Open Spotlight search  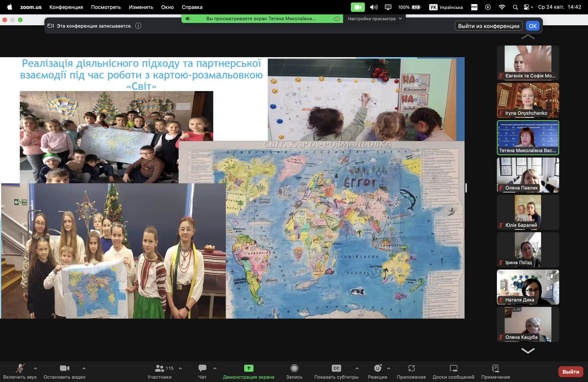[x=515, y=7]
